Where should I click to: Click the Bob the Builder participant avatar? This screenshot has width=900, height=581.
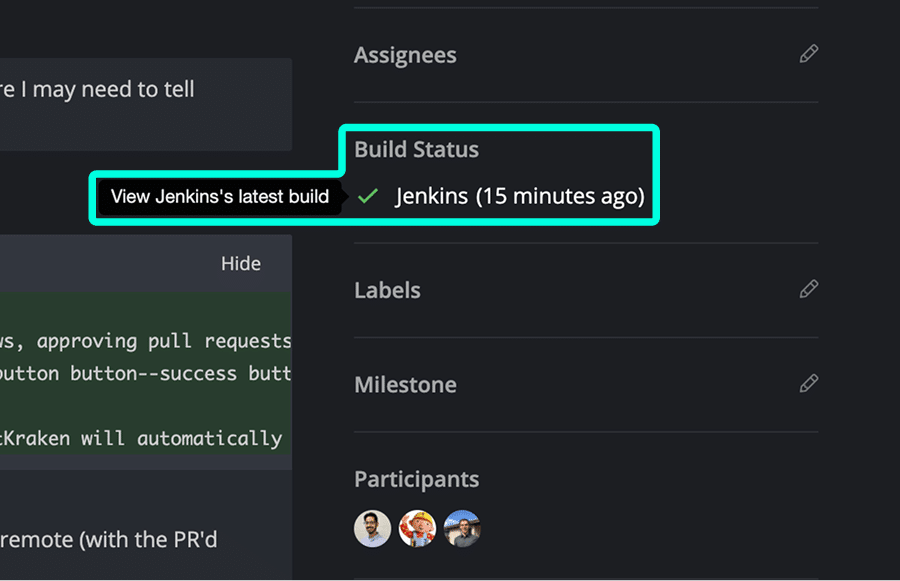(x=417, y=528)
